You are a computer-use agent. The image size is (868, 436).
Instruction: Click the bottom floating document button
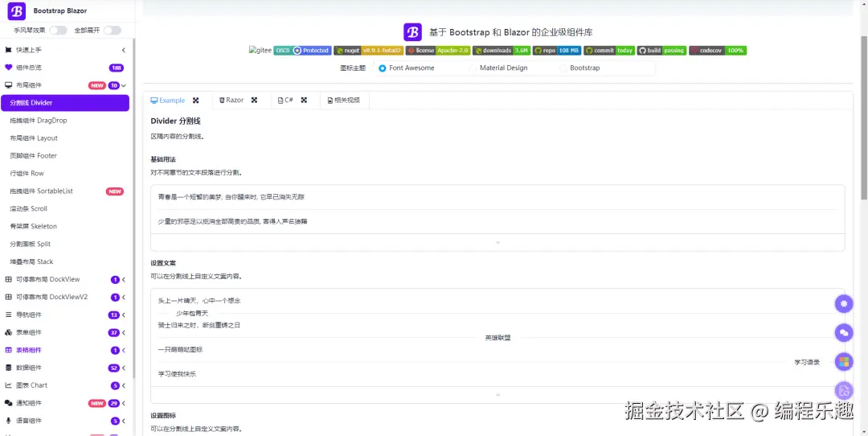pyautogui.click(x=844, y=391)
